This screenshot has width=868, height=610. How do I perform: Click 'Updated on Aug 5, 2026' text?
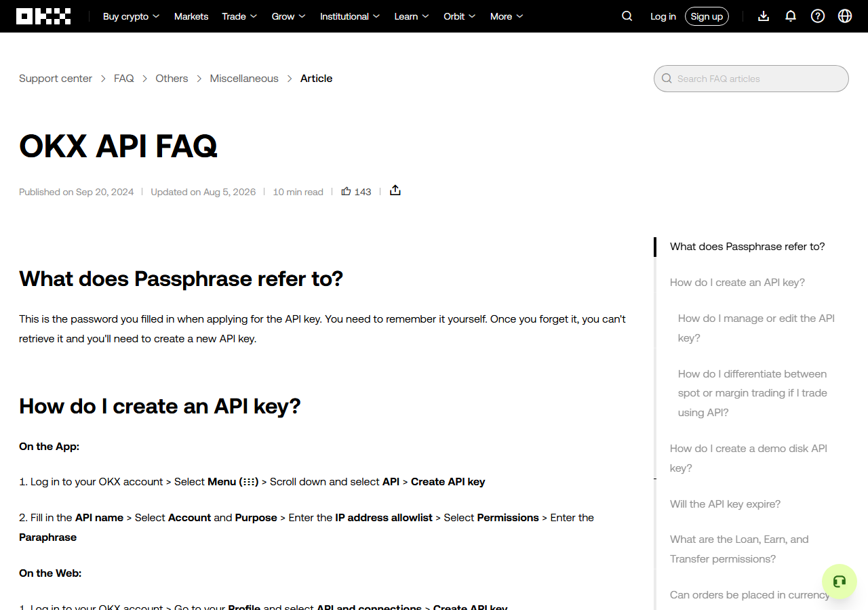[203, 192]
